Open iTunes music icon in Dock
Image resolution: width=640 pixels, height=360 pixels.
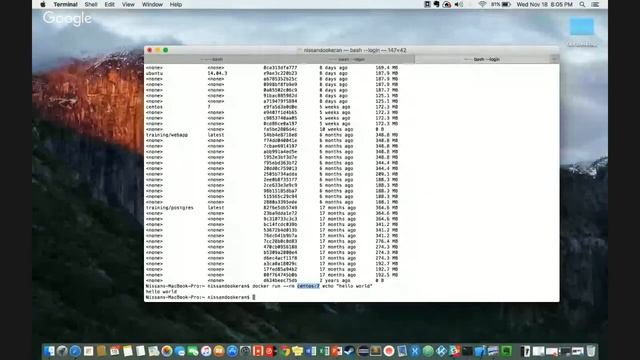pos(206,351)
